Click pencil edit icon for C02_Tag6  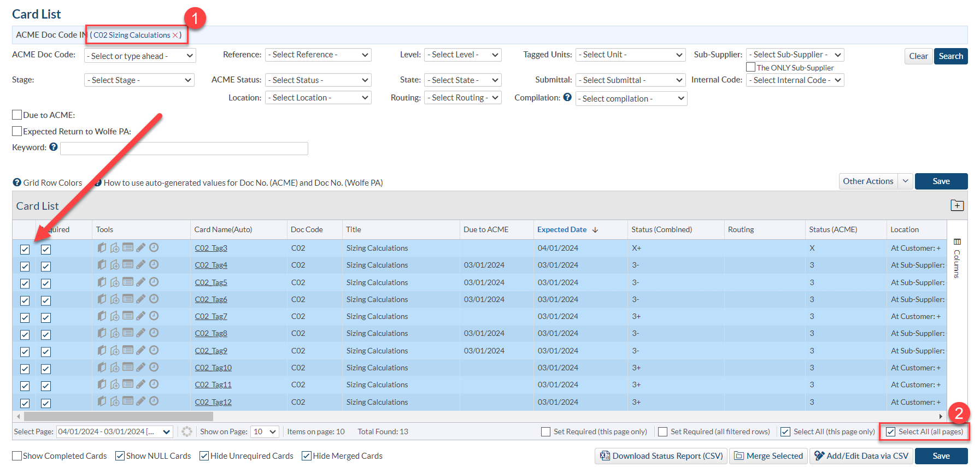141,299
